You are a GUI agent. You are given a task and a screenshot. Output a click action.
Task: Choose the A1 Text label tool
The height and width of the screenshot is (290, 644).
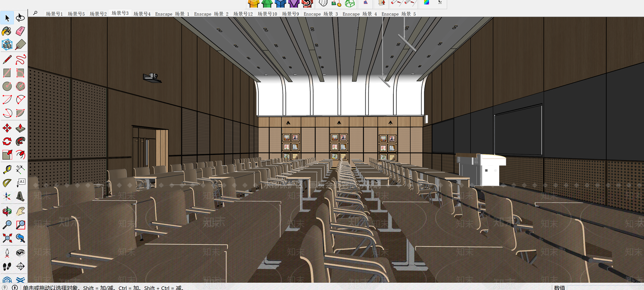point(20,183)
